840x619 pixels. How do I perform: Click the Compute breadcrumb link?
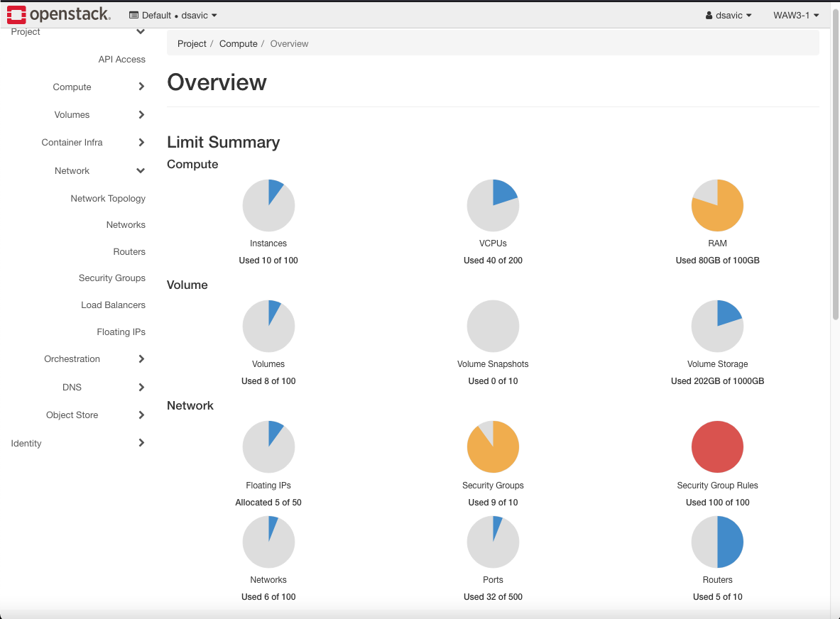point(238,44)
